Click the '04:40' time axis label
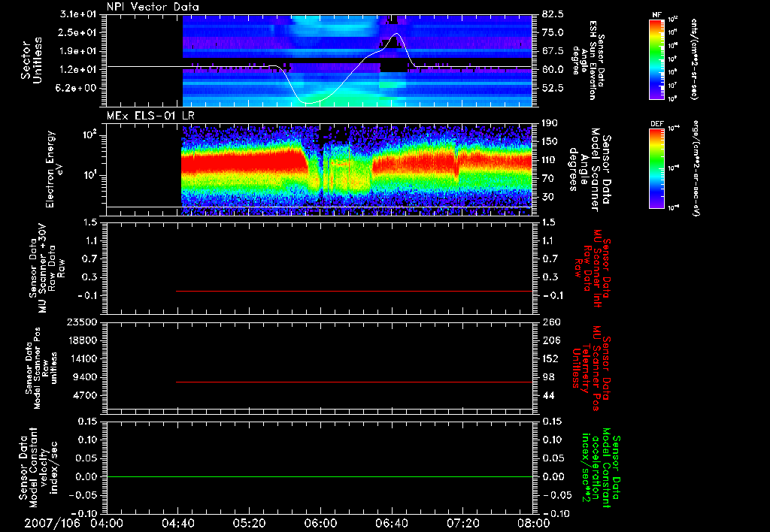770x532 pixels. pos(177,523)
